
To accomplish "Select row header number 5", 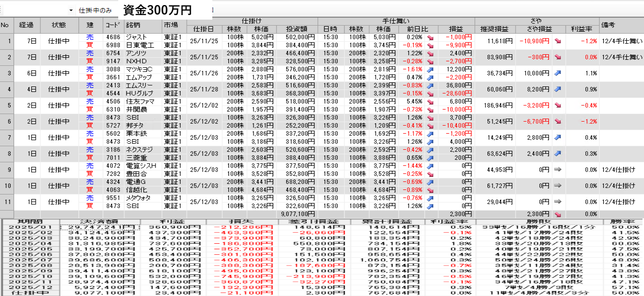I will click(7, 106).
